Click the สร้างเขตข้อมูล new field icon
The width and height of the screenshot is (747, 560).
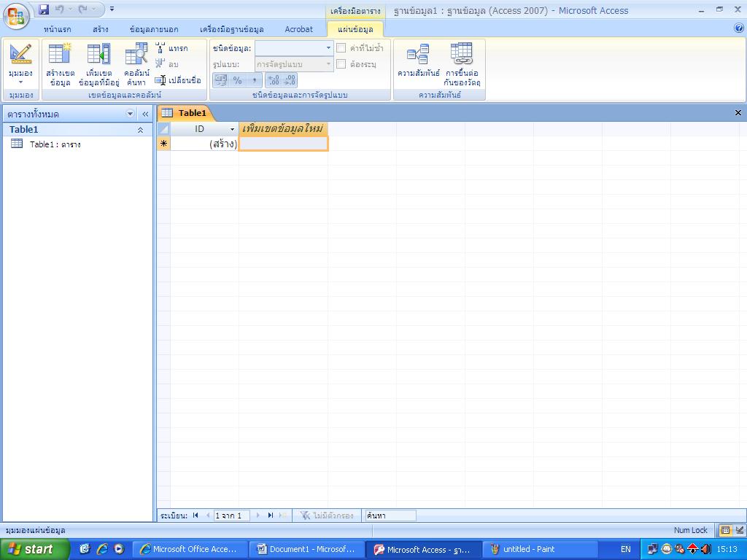[x=60, y=54]
